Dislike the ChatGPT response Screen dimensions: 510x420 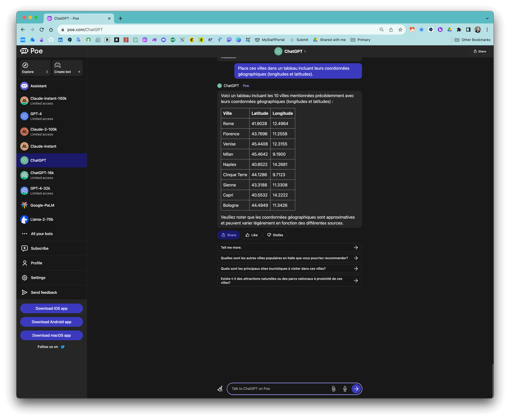[275, 235]
